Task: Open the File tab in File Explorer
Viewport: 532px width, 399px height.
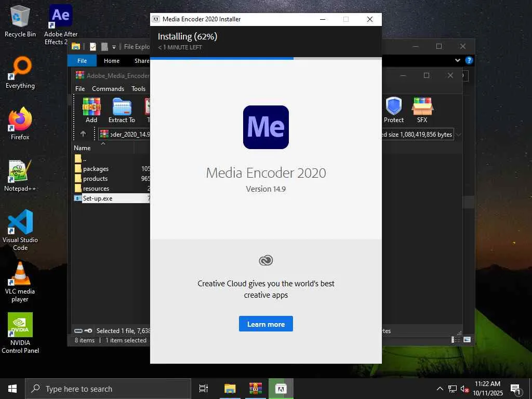Action: [x=82, y=61]
